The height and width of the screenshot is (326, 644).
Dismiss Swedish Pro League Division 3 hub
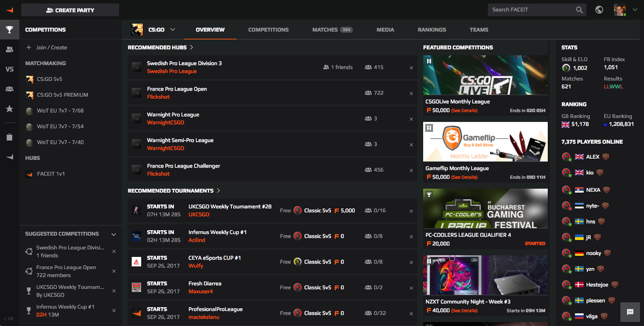click(x=411, y=68)
